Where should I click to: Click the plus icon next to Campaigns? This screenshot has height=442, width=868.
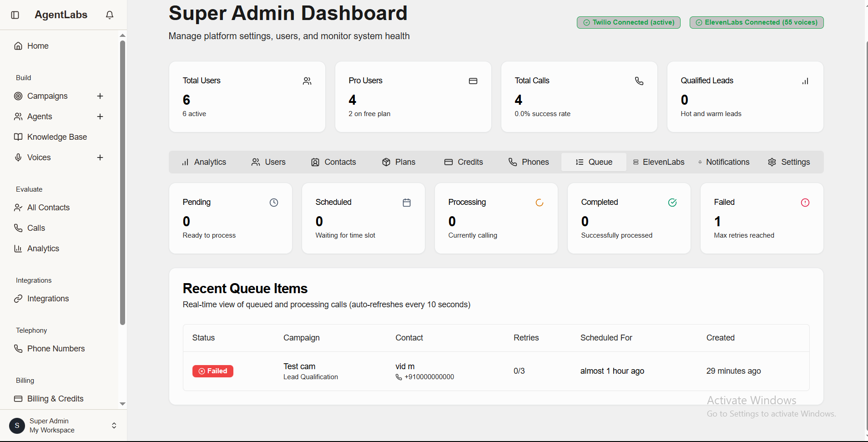click(100, 96)
